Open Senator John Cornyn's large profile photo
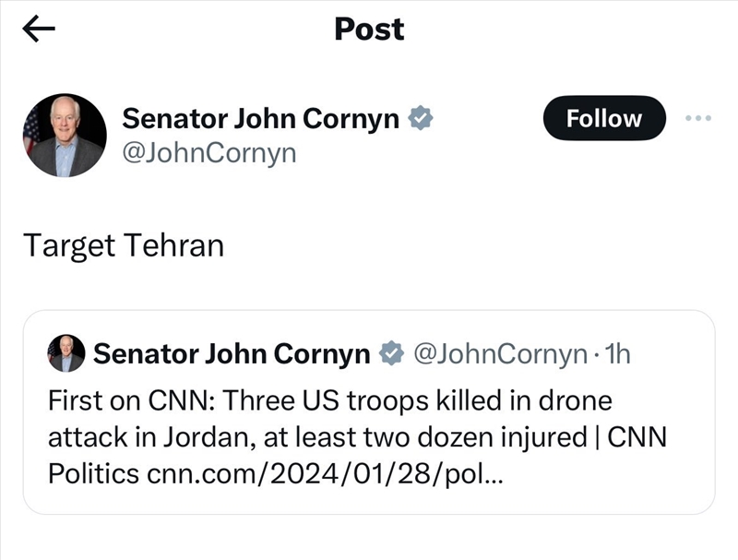This screenshot has height=560, width=738. 65,135
